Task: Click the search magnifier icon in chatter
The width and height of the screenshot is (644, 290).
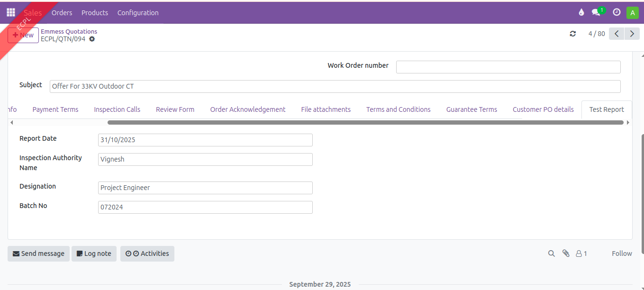Action: (551, 254)
